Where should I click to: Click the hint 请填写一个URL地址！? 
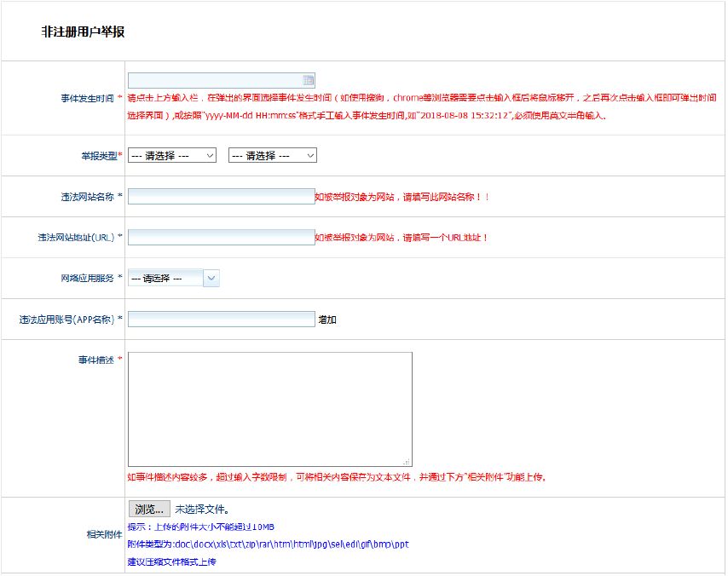click(x=445, y=238)
